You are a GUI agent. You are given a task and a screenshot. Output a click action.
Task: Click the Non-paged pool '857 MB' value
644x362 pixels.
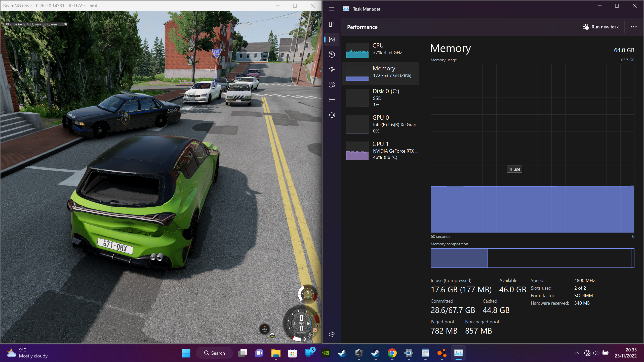click(x=478, y=331)
